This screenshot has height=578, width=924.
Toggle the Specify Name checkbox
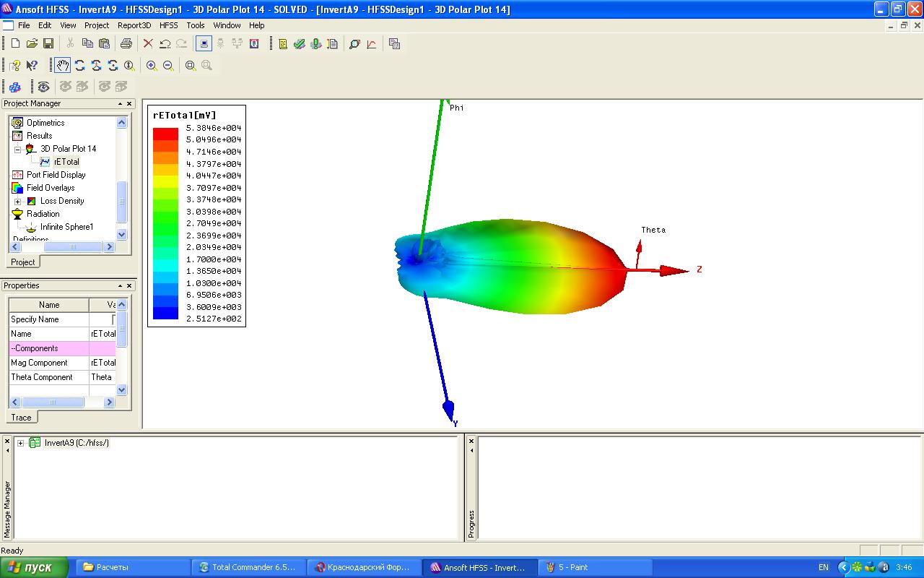pyautogui.click(x=114, y=319)
